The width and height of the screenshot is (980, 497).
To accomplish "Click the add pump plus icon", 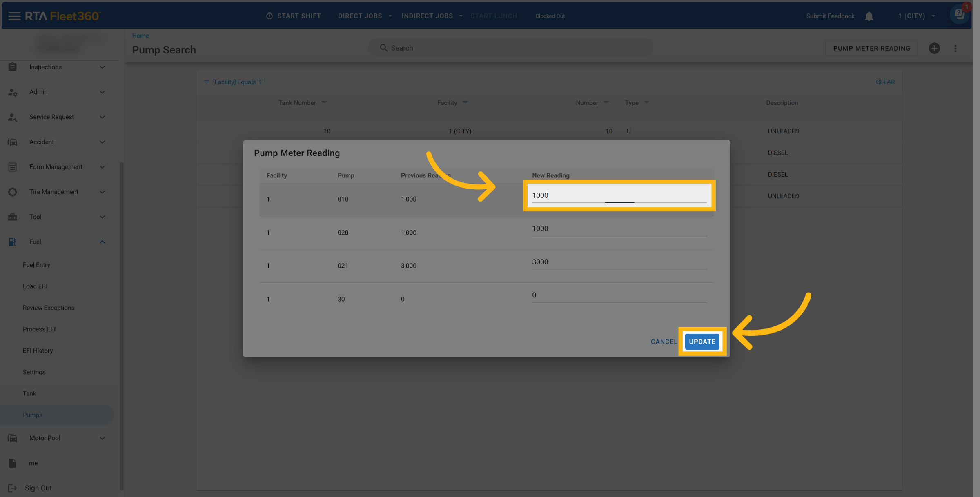I will [934, 48].
